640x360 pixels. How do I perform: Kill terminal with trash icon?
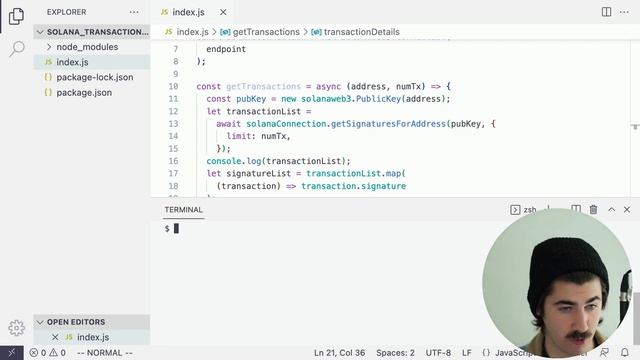pyautogui.click(x=593, y=209)
